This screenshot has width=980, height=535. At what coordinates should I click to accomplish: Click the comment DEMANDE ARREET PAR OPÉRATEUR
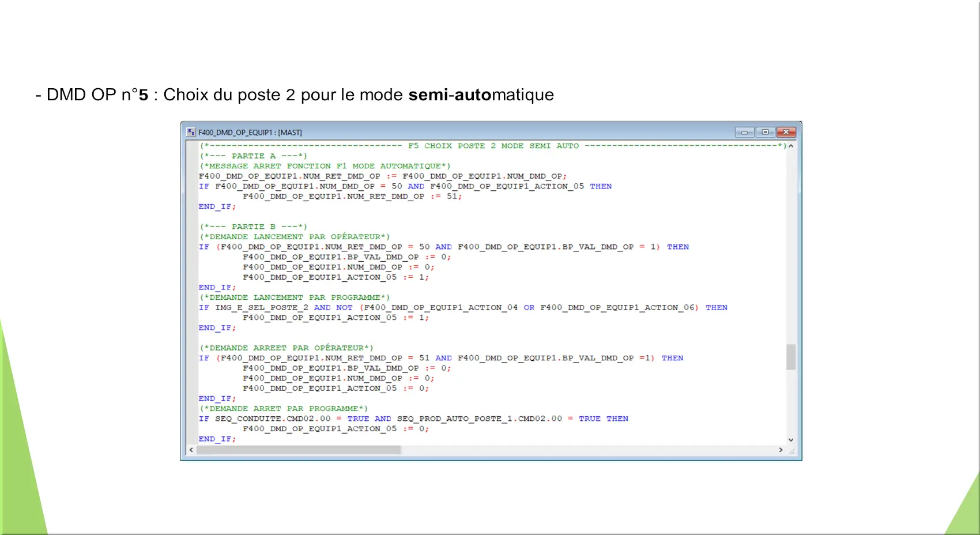click(x=287, y=348)
